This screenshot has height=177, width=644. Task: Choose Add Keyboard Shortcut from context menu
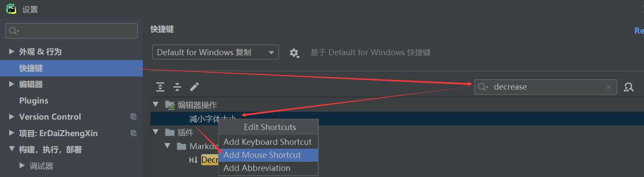click(267, 142)
